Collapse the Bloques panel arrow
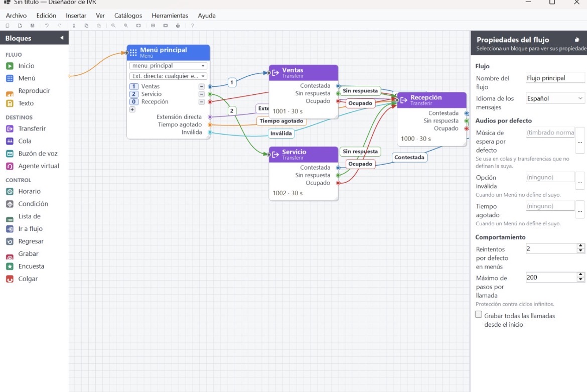The width and height of the screenshot is (587, 392). tap(62, 38)
